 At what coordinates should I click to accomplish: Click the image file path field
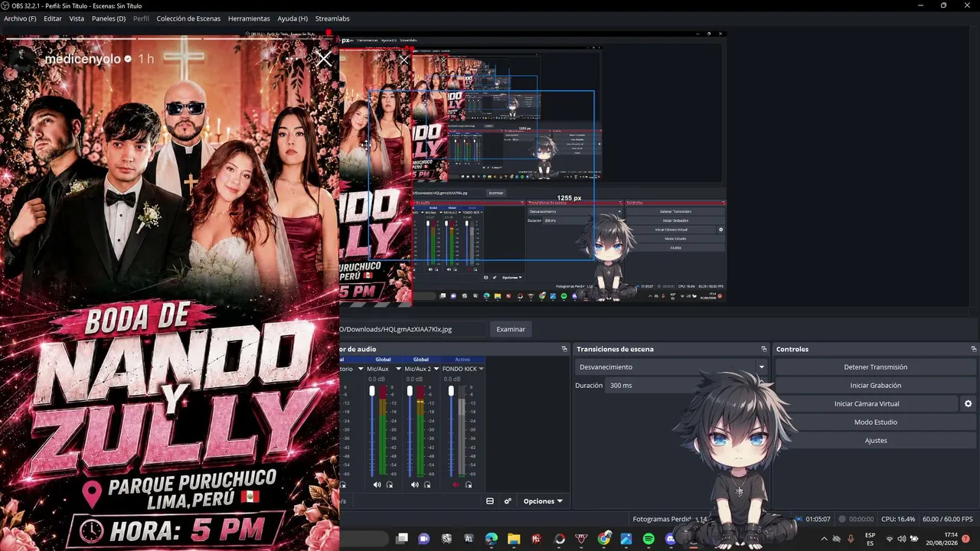(x=413, y=329)
